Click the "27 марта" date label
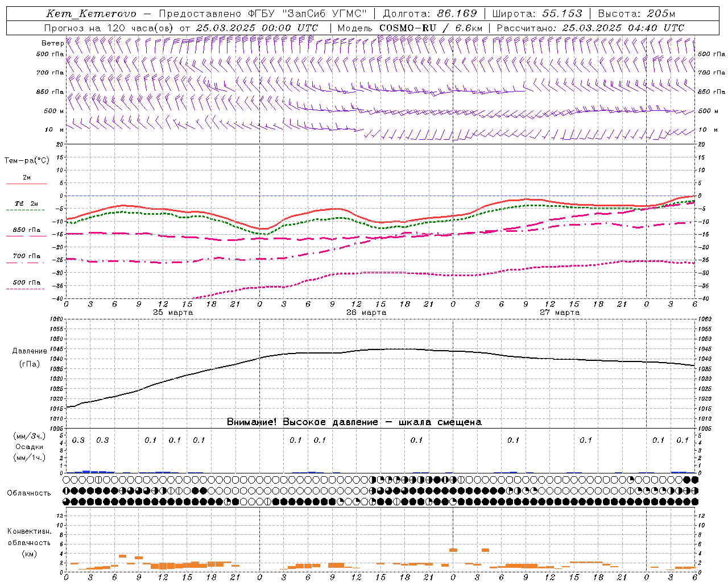 click(560, 313)
